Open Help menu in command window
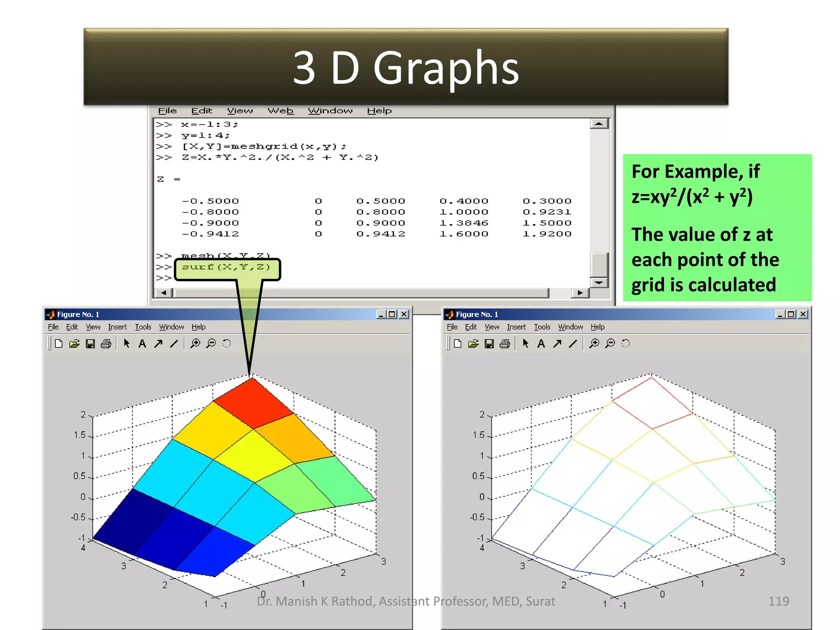The height and width of the screenshot is (630, 840). pos(379,111)
